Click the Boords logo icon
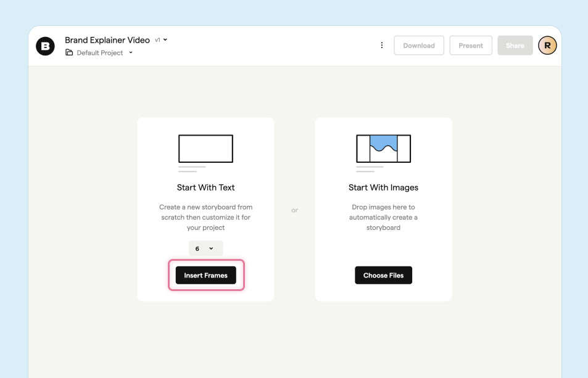588x378 pixels. 45,46
